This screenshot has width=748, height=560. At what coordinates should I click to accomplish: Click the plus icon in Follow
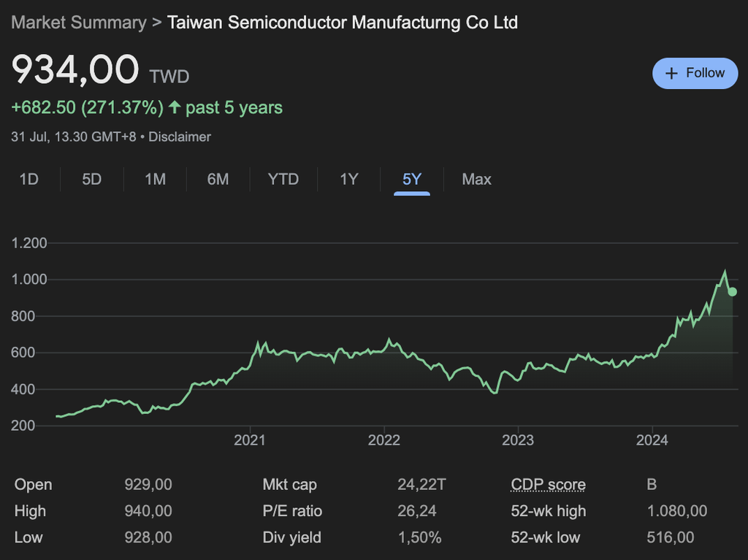[671, 74]
